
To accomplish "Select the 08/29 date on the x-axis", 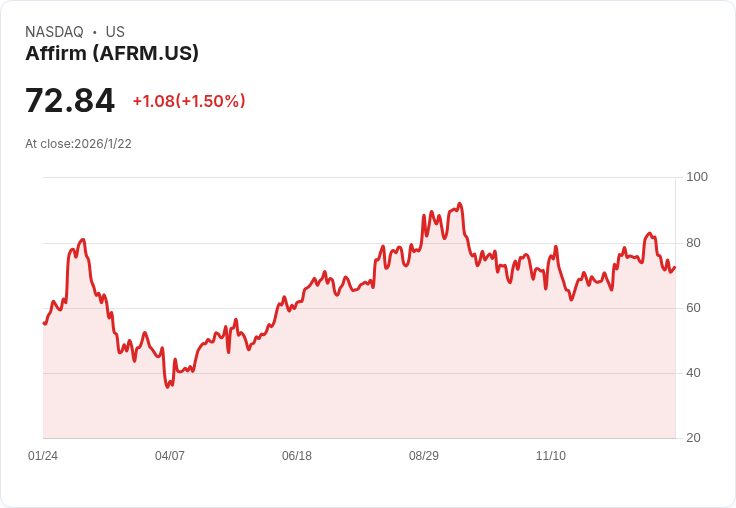I will (x=424, y=456).
